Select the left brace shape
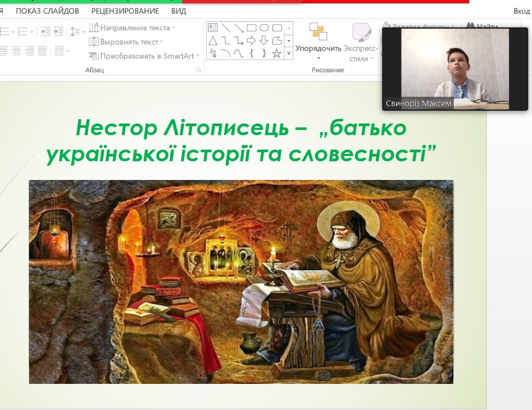This screenshot has width=532, height=410. [x=252, y=53]
